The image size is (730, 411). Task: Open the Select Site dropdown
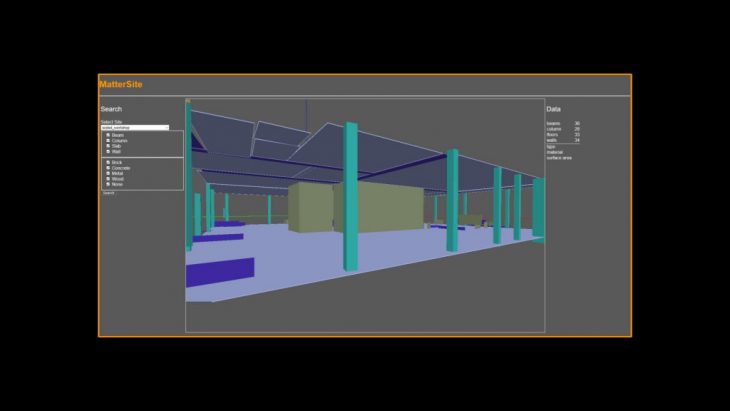[x=134, y=128]
